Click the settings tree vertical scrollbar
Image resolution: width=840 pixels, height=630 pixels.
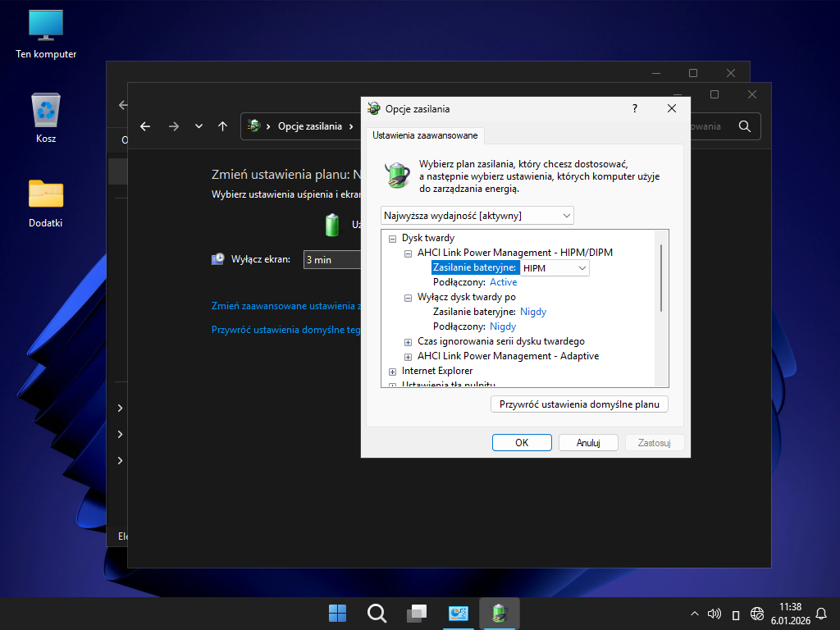pos(660,279)
